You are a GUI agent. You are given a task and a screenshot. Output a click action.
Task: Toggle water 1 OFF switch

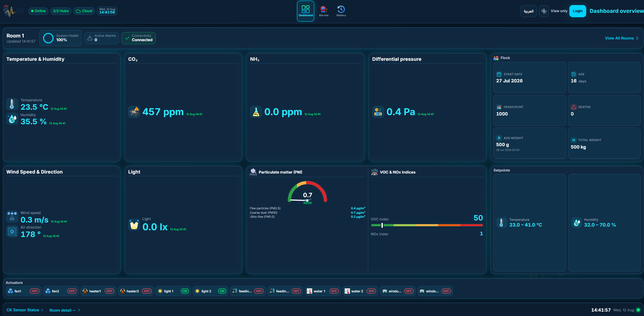[x=334, y=291]
